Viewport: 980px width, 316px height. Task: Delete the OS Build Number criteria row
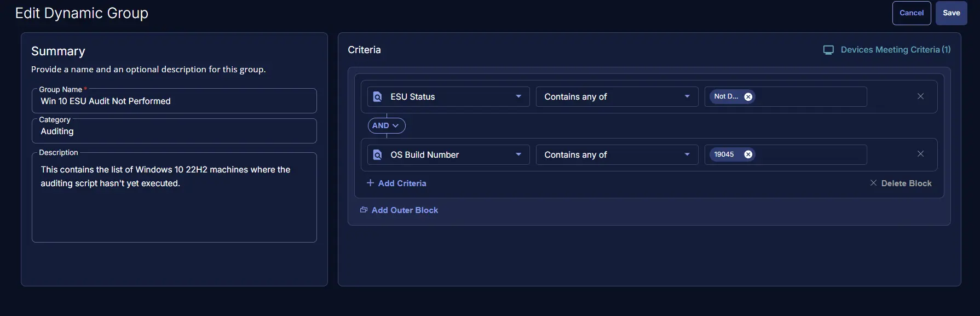pyautogui.click(x=920, y=154)
